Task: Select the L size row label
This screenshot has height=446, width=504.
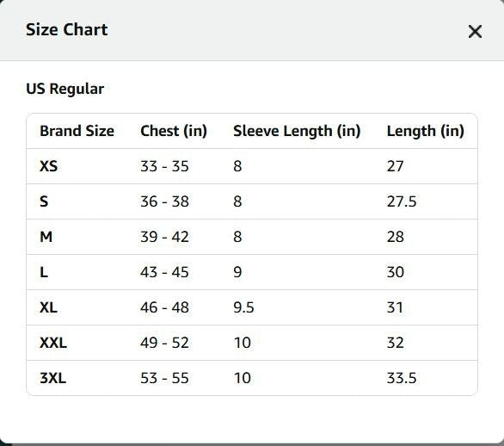Action: [x=44, y=272]
